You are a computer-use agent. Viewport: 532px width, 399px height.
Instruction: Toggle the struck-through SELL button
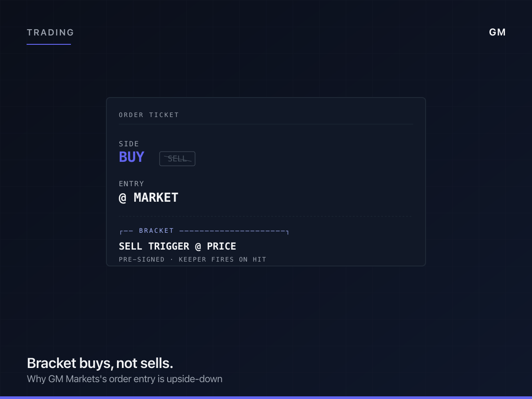177,159
